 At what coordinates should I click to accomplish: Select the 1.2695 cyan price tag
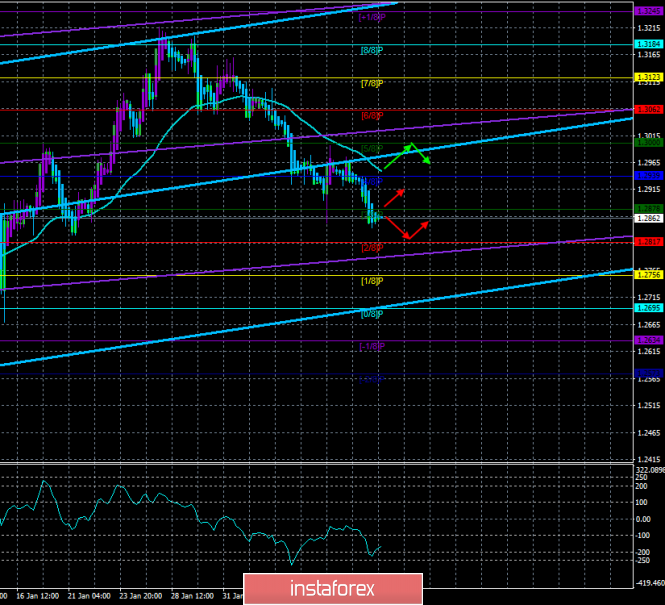(648, 308)
